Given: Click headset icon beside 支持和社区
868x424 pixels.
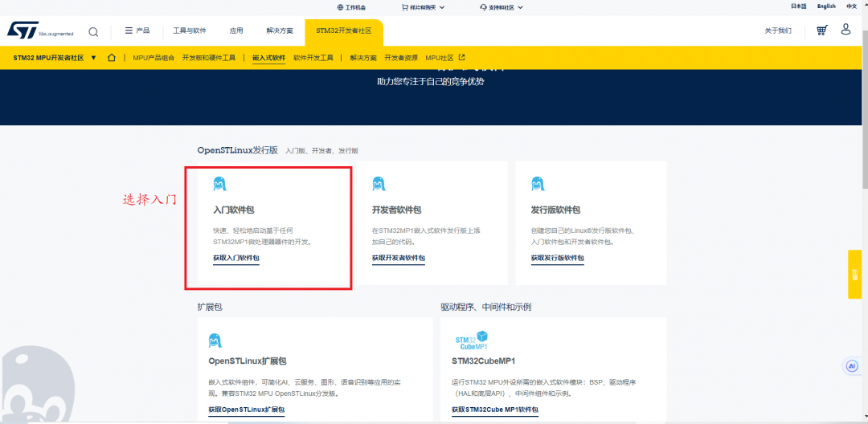Looking at the screenshot, I should click(483, 7).
